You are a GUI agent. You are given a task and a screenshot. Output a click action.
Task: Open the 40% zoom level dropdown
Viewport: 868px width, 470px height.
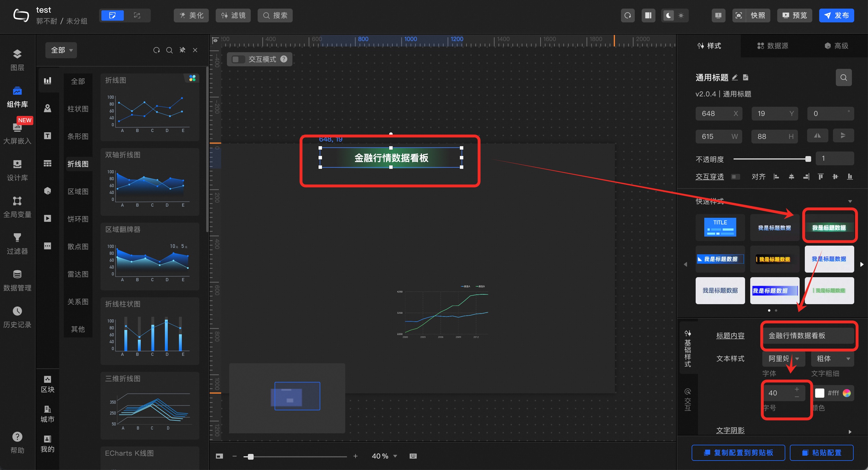tap(385, 456)
